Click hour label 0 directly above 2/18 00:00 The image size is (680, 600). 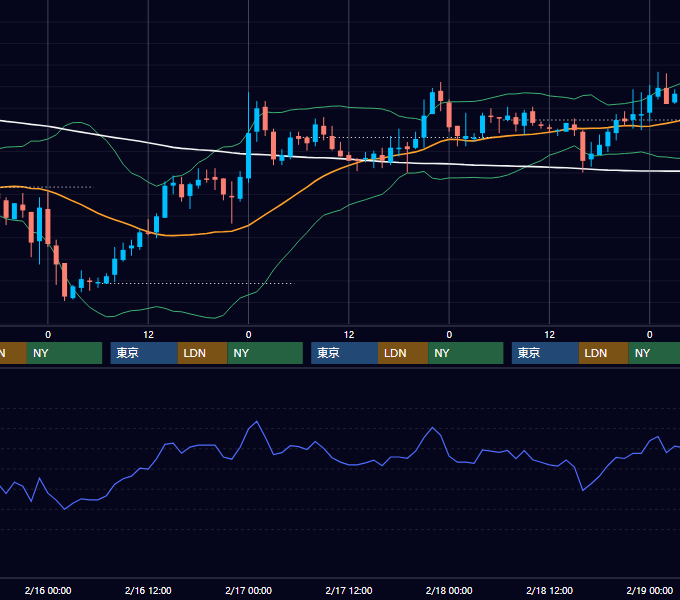click(449, 335)
